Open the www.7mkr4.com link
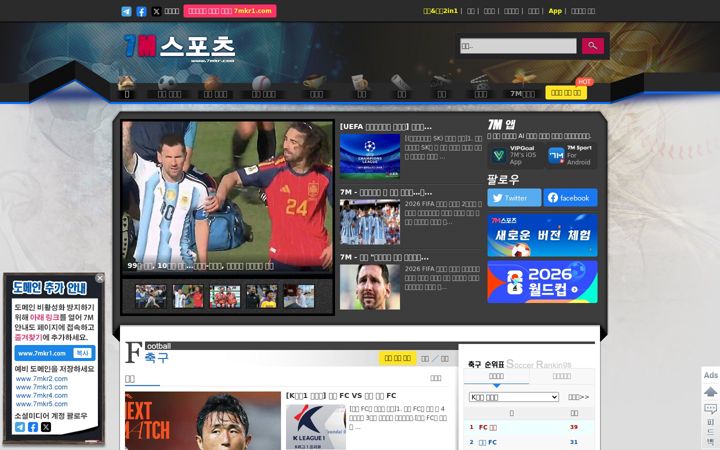720x450 pixels. [x=42, y=395]
